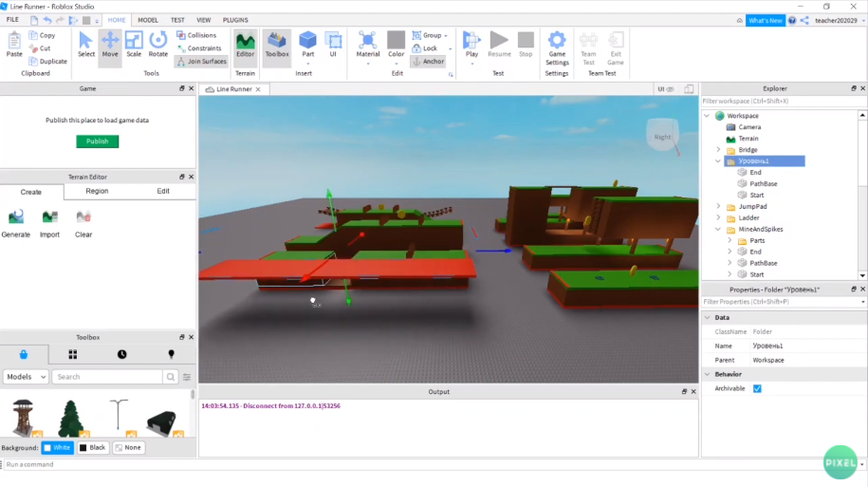Copy the selection

[42, 35]
